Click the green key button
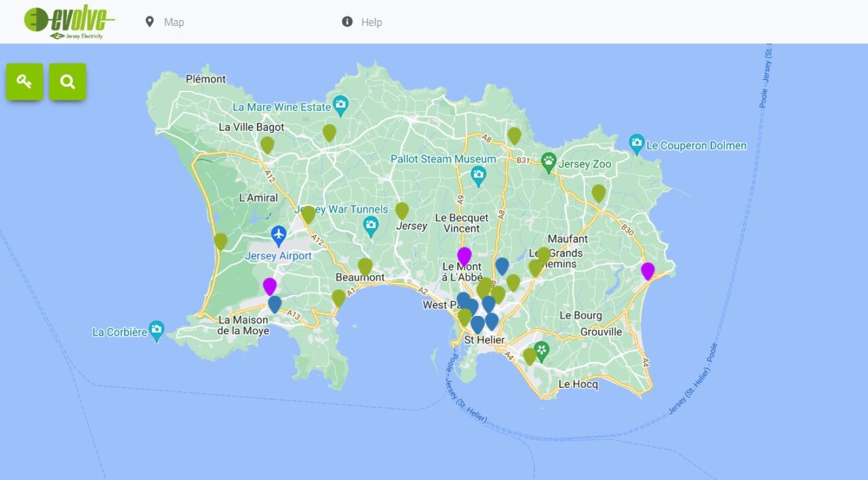 coord(24,82)
